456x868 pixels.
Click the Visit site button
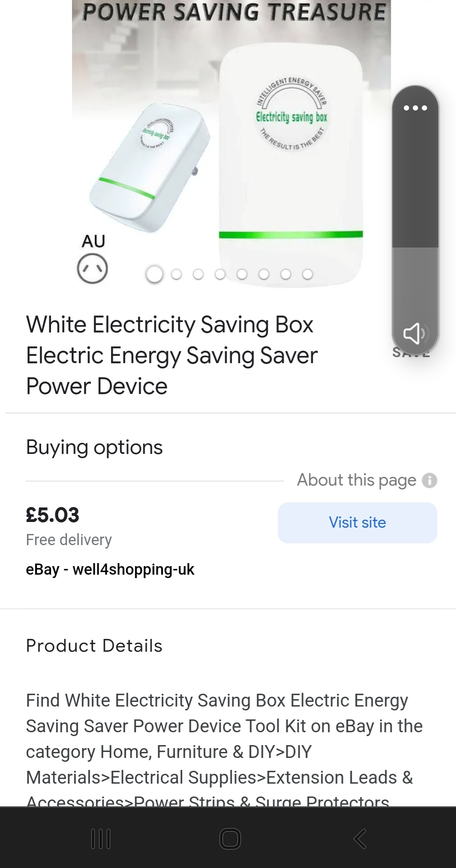[357, 522]
